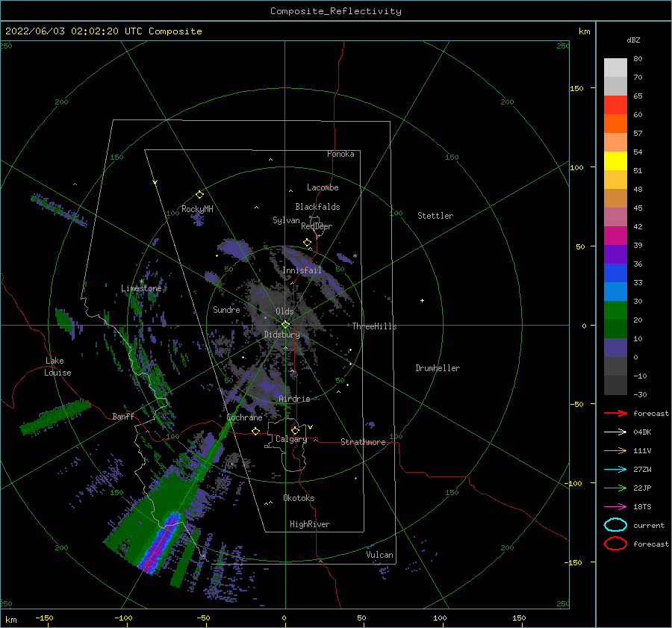The image size is (672, 628).
Task: Click the Lake Louise label
Action: [x=57, y=367]
